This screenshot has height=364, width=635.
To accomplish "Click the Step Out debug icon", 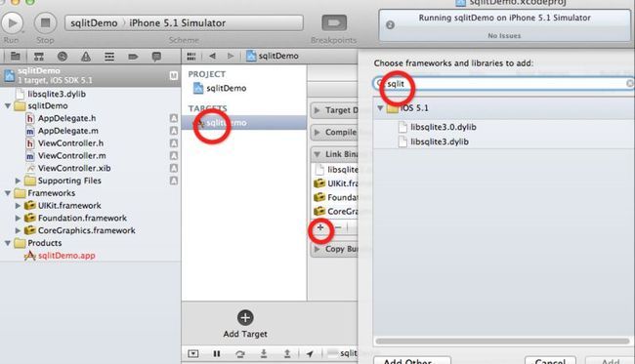I will [286, 354].
